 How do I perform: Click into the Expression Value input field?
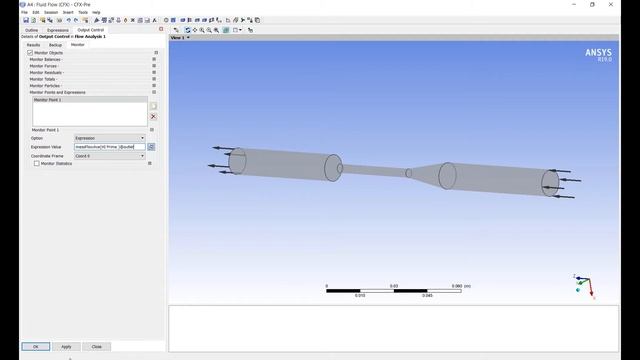tap(110, 147)
